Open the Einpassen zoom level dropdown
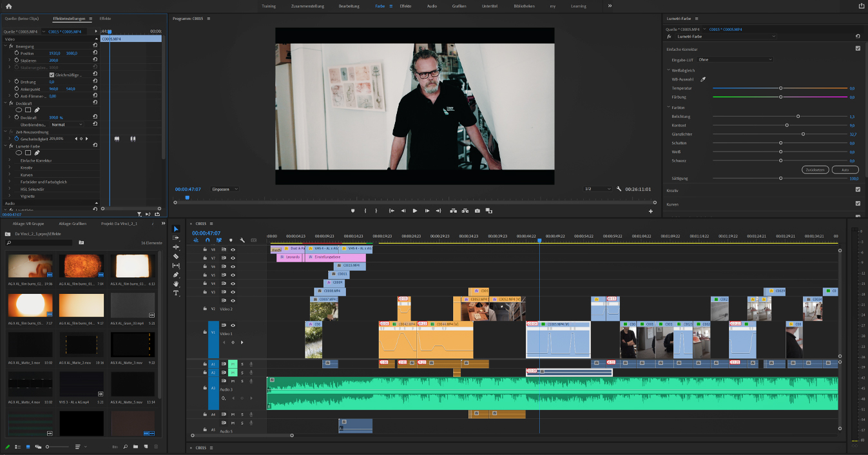868x455 pixels. pos(225,189)
